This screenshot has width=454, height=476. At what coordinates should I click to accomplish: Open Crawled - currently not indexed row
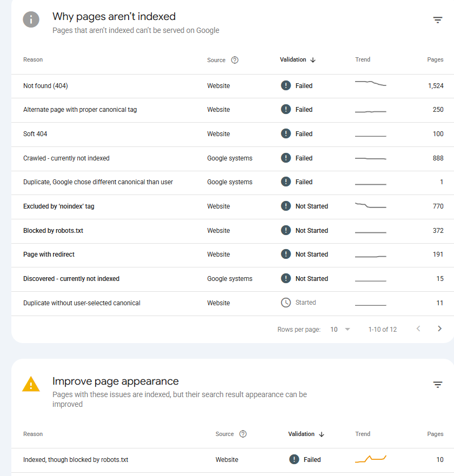[x=232, y=158]
